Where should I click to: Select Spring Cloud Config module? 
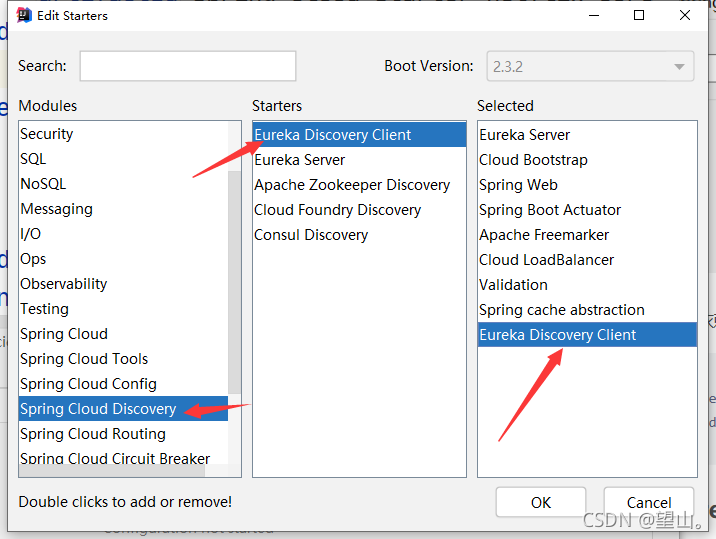click(x=123, y=384)
